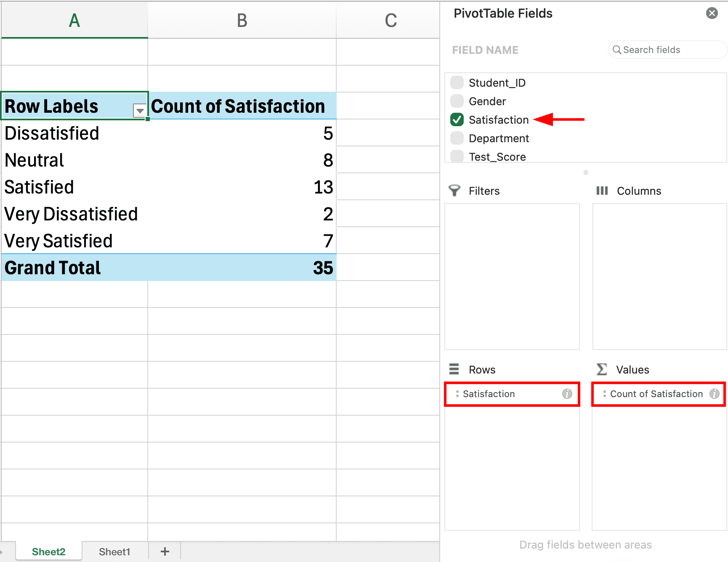The width and height of the screenshot is (728, 562).
Task: Open info for Count of Satisfaction value field
Action: click(714, 394)
